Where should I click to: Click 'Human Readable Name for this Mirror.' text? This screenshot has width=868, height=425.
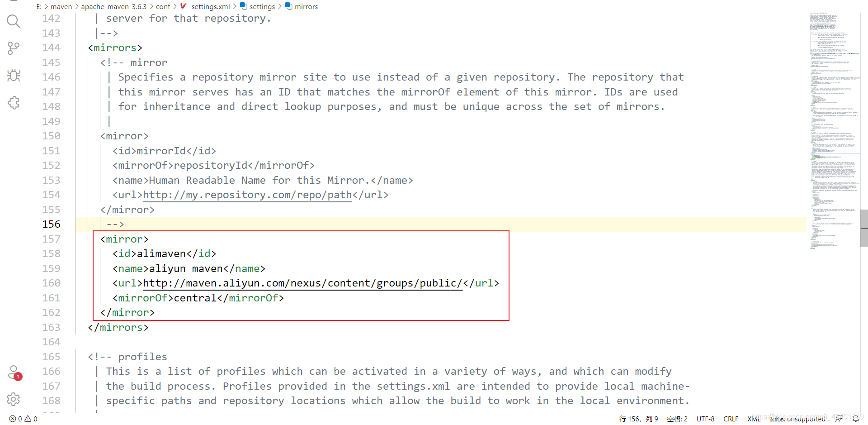[x=260, y=181]
